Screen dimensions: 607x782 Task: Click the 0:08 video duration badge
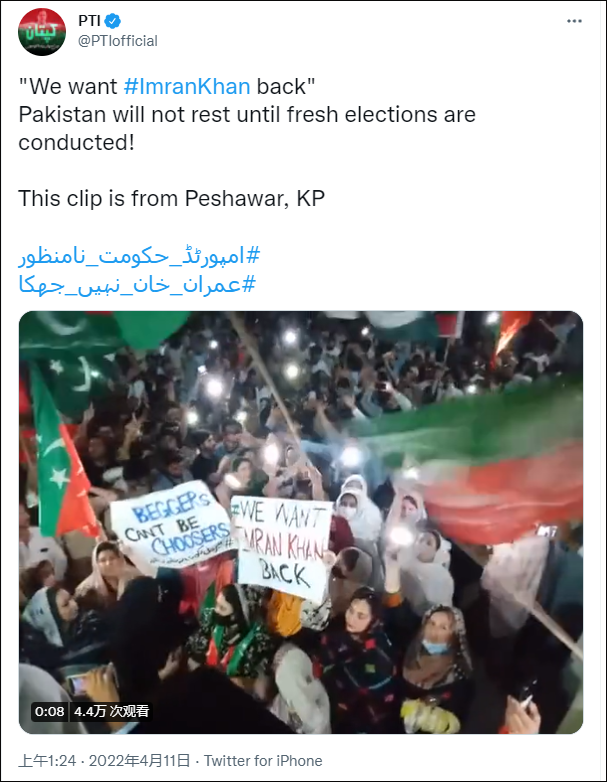point(49,711)
